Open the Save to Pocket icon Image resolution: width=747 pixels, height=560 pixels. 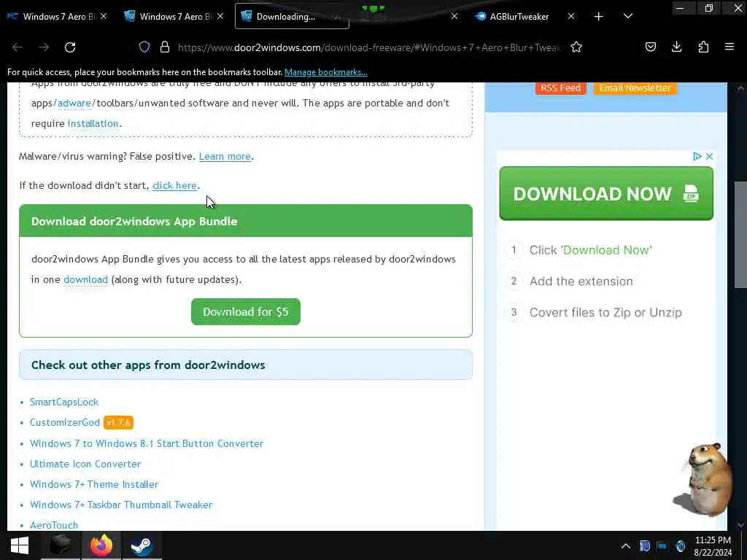click(x=650, y=47)
